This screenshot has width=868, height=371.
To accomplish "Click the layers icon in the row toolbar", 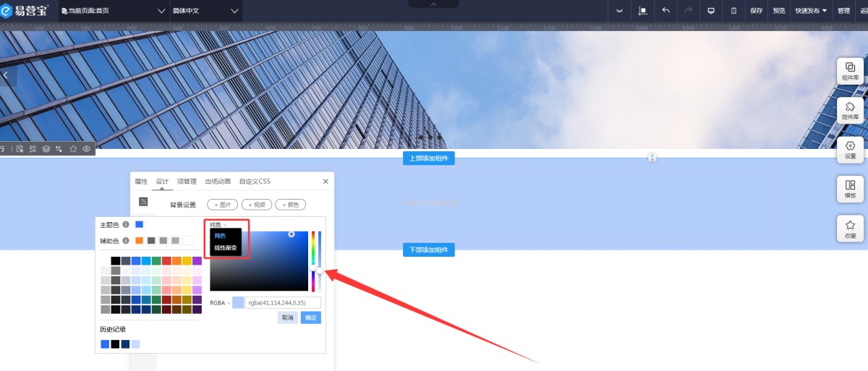I will pyautogui.click(x=46, y=149).
